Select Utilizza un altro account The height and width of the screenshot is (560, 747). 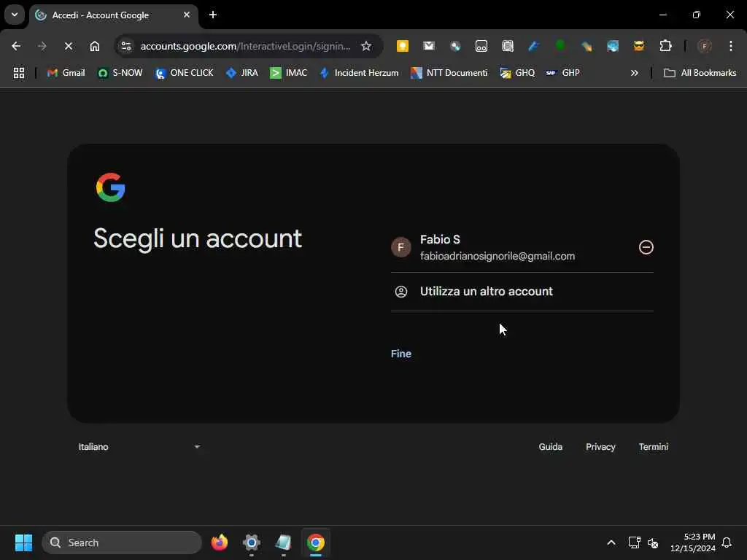(522, 292)
